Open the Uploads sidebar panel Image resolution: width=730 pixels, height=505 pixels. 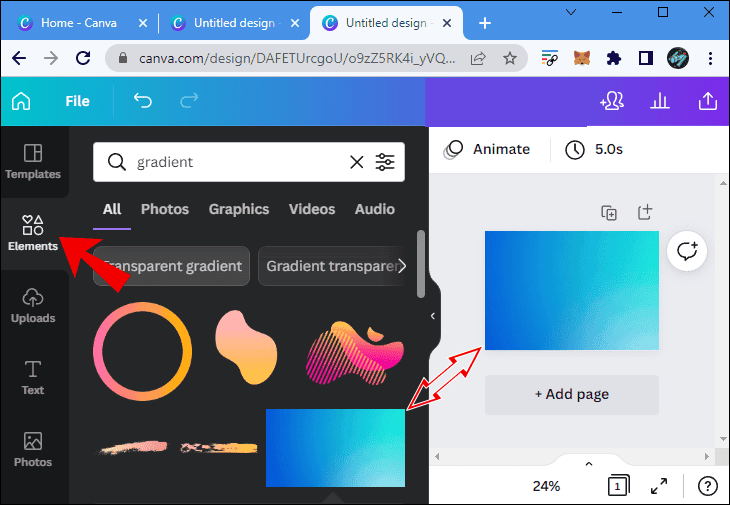tap(33, 305)
